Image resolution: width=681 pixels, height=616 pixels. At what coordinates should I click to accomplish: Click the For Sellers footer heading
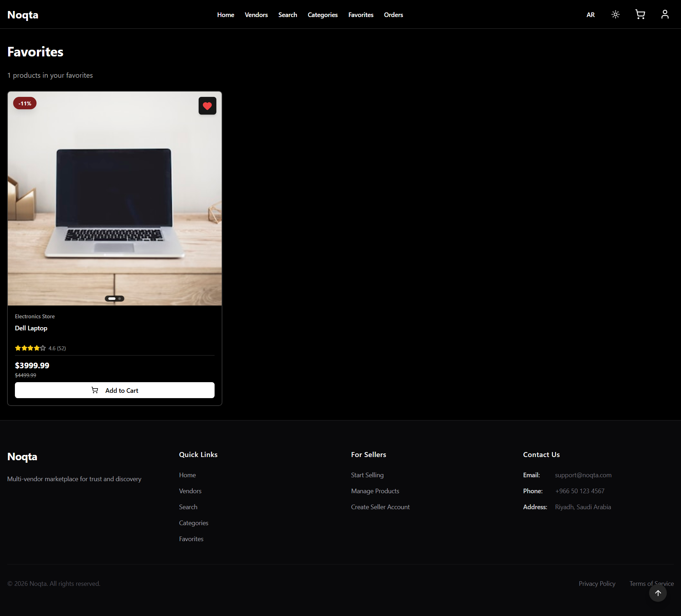369,455
